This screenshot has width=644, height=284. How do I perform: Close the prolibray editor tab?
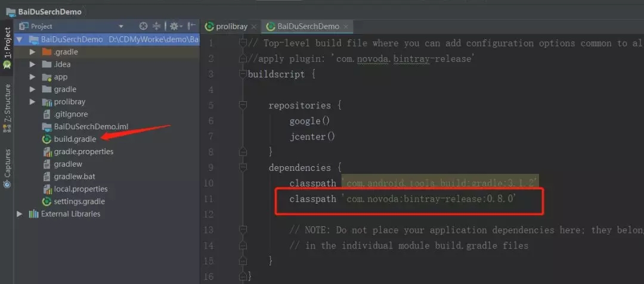(254, 27)
